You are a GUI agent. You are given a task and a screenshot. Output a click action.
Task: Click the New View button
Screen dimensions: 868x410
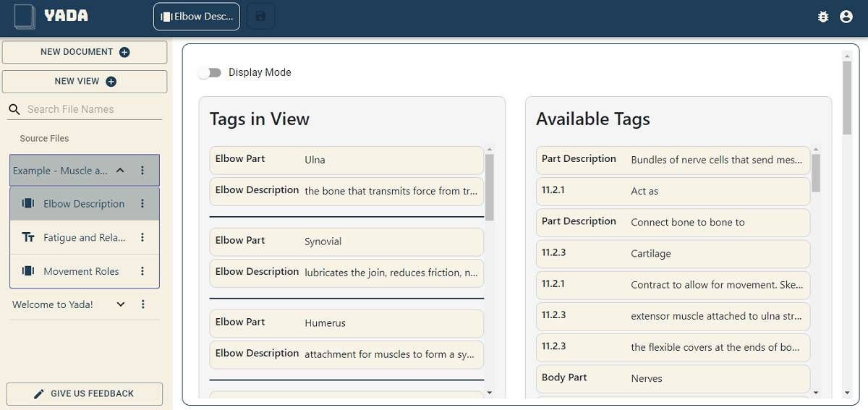click(85, 82)
